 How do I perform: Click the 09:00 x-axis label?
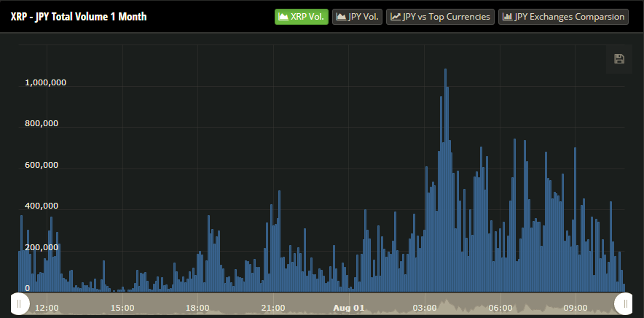[576, 308]
